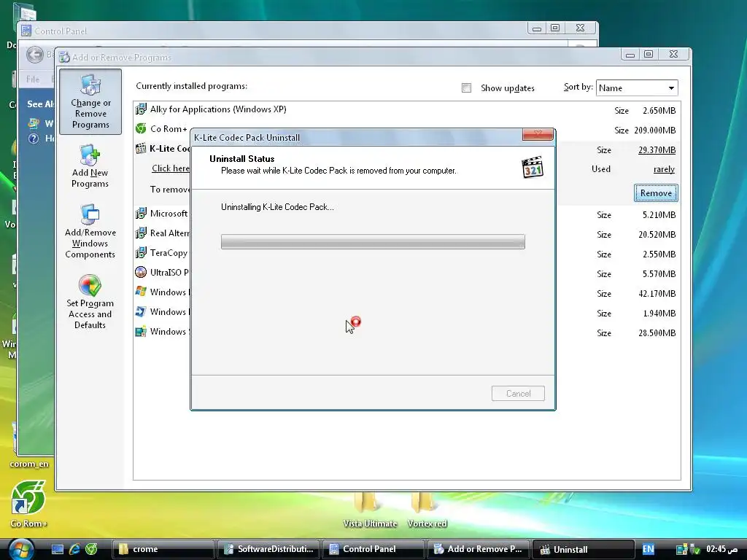The height and width of the screenshot is (560, 747).
Task: Open the Vortex red desktop folder
Action: [427, 510]
